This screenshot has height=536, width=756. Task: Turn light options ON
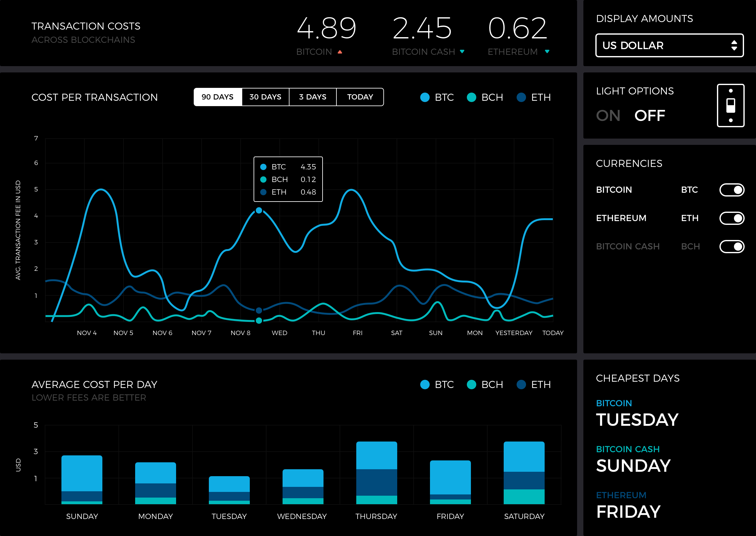pos(608,116)
